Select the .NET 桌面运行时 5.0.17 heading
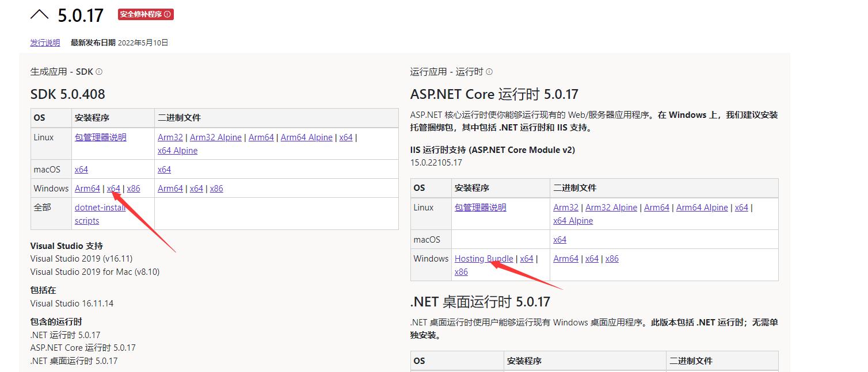868x372 pixels. [x=480, y=302]
